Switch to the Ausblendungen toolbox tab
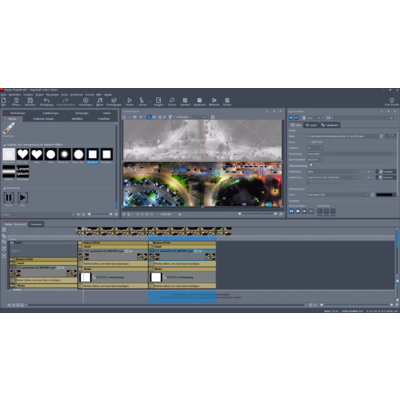 pyautogui.click(x=51, y=113)
